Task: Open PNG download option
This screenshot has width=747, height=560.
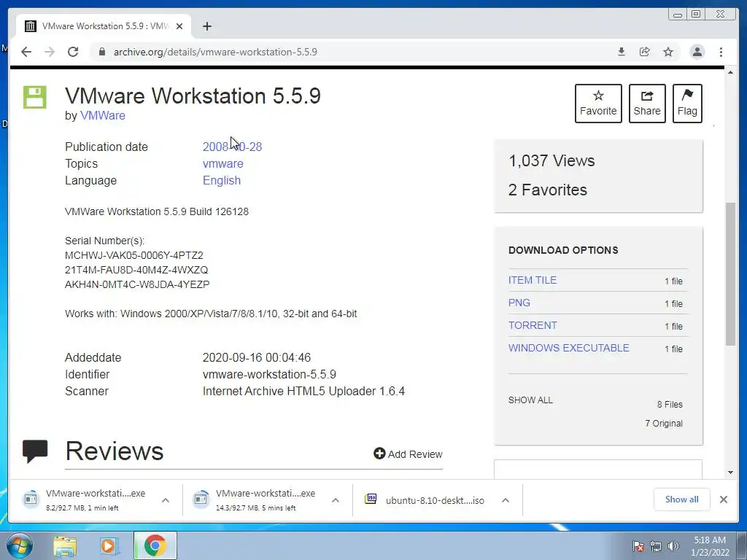Action: point(519,303)
